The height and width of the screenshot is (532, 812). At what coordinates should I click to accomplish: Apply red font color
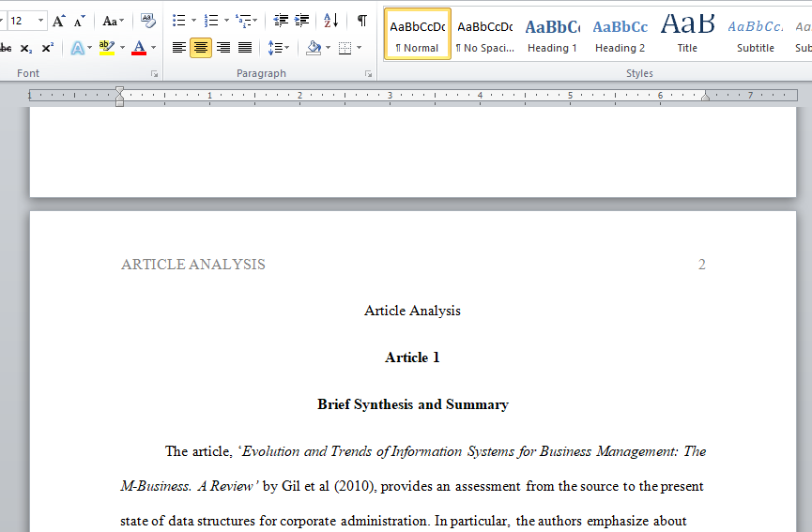pos(139,48)
